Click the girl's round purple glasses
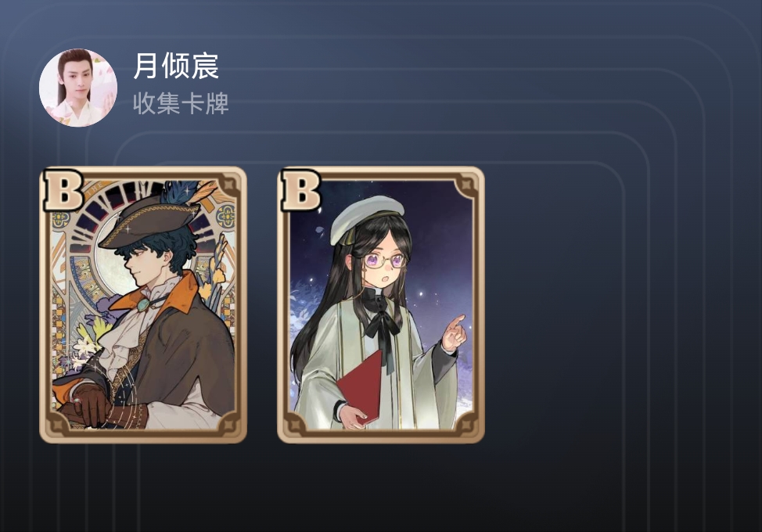This screenshot has width=762, height=532. (x=386, y=261)
